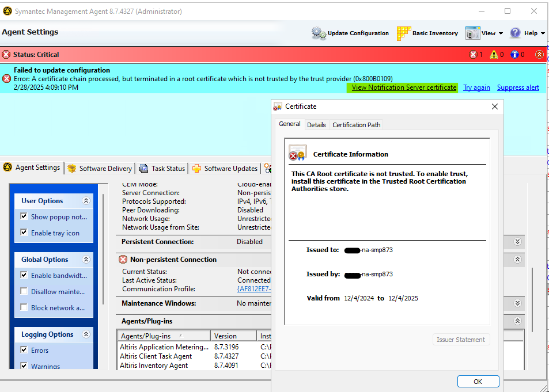This screenshot has height=392, width=549.
Task: Click the red critical status icon
Action: pyautogui.click(x=6, y=55)
